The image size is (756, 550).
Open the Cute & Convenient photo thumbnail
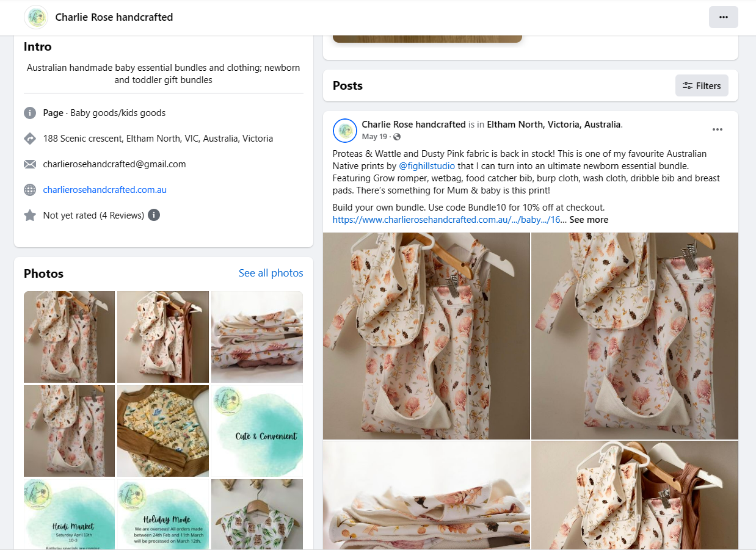tap(257, 431)
